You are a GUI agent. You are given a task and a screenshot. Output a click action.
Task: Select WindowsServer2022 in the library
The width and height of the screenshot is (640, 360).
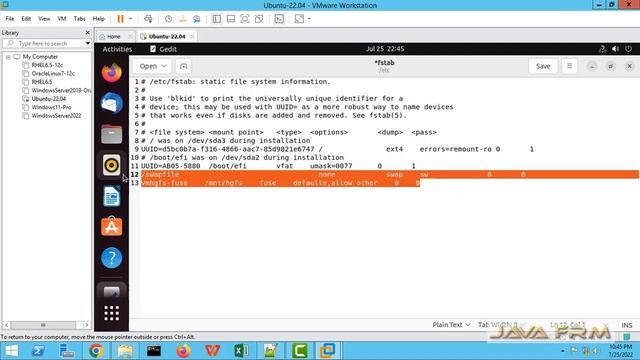[x=56, y=116]
